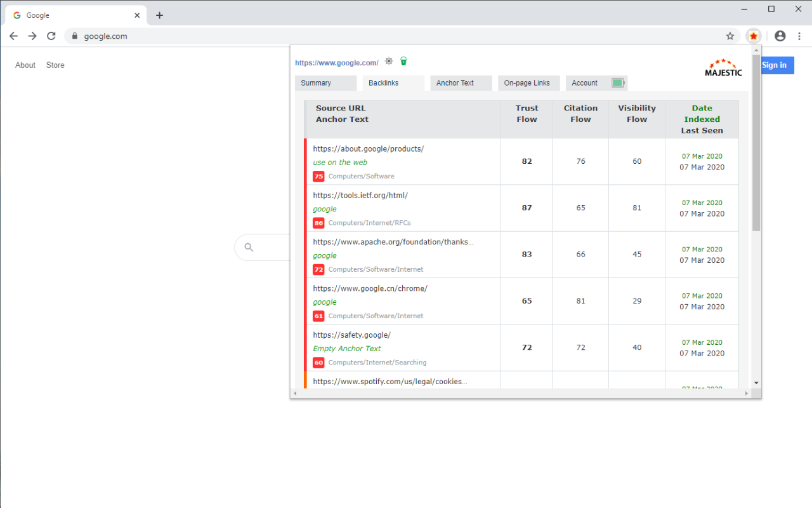Screen dimensions: 812x508
Task: Toggle the Account switch in the Majestic panel
Action: click(617, 83)
